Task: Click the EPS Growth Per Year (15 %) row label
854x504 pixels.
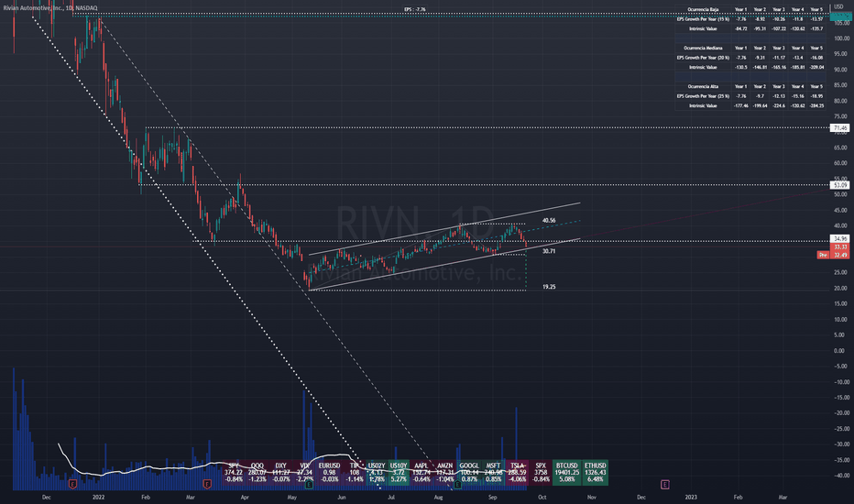Action: (x=703, y=19)
